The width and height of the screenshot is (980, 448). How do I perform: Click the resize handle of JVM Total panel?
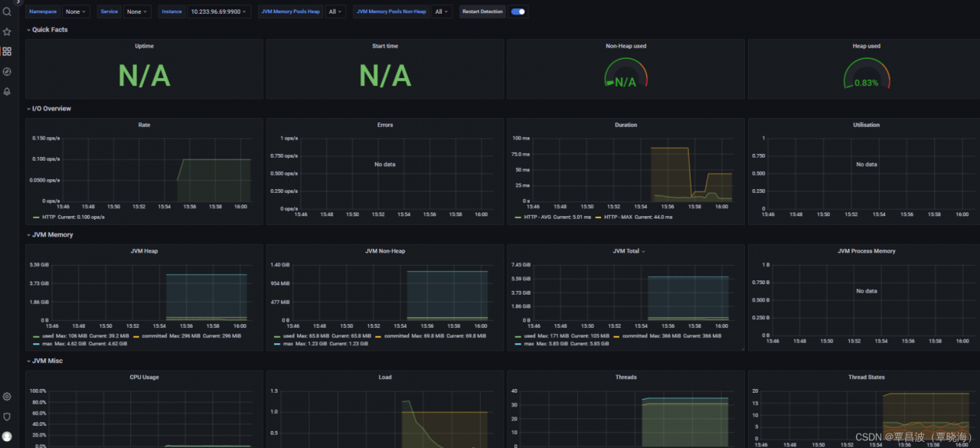[741, 348]
